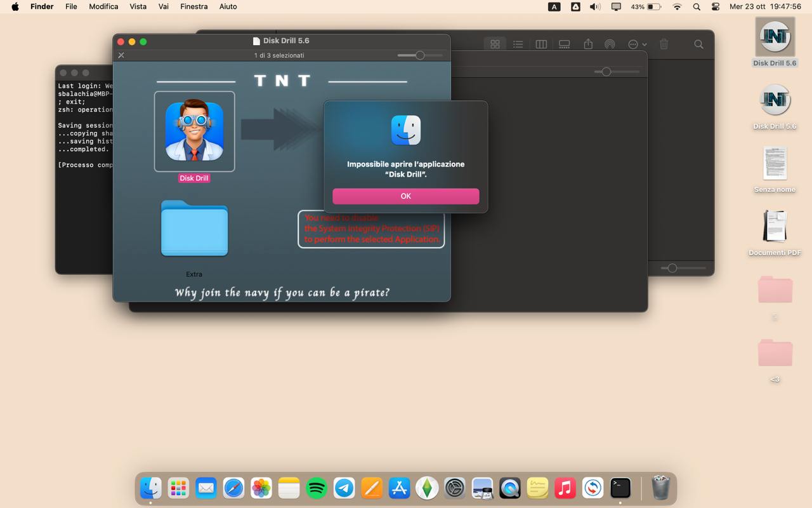Select the top Disk Drill 5.6 desktop icon

[x=775, y=37]
